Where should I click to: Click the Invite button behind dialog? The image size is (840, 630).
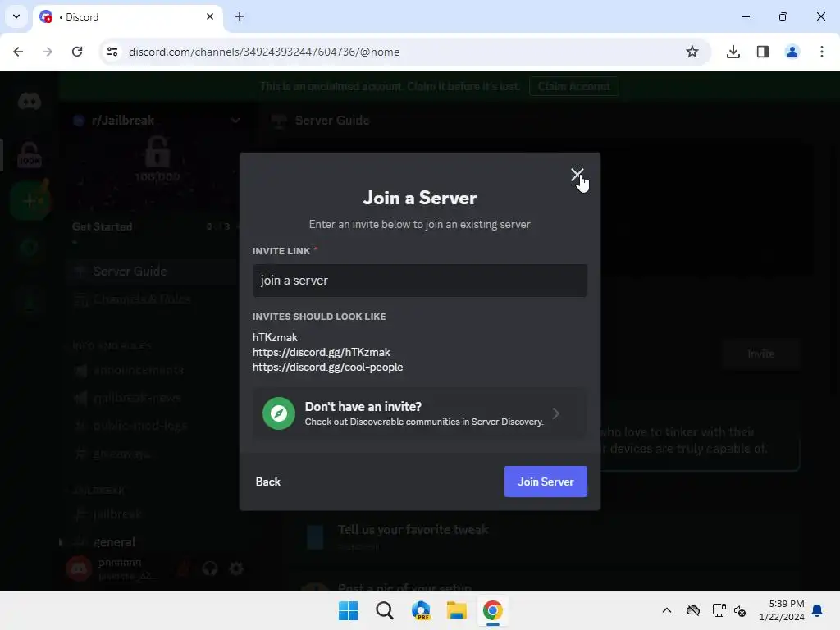click(760, 354)
